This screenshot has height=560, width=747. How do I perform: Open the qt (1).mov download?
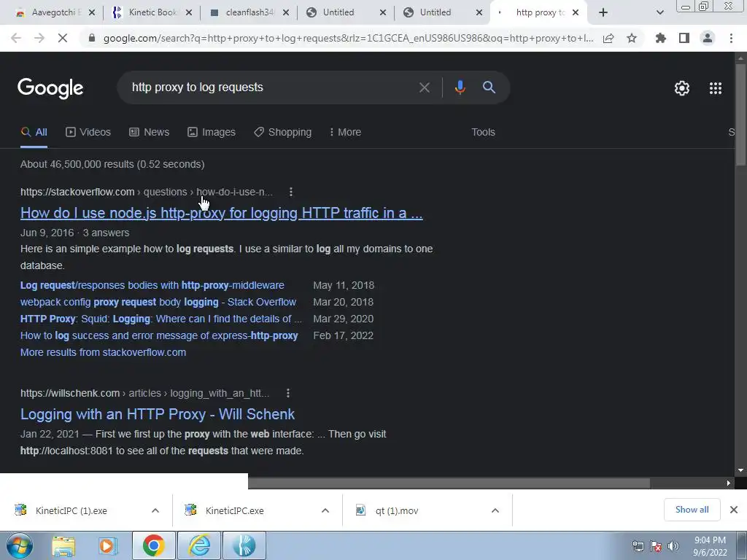pyautogui.click(x=397, y=510)
